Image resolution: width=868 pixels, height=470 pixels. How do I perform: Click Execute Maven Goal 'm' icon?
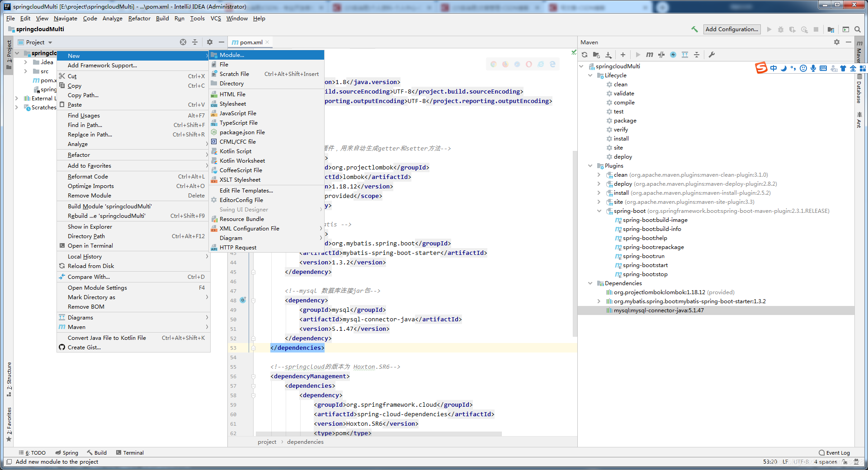pyautogui.click(x=650, y=55)
